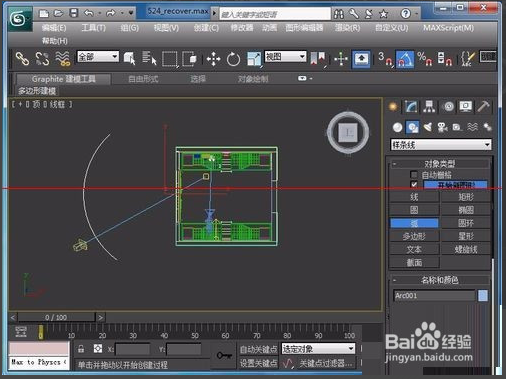The width and height of the screenshot is (506, 379).
Task: Switch to Lights category icon
Action: (428, 127)
